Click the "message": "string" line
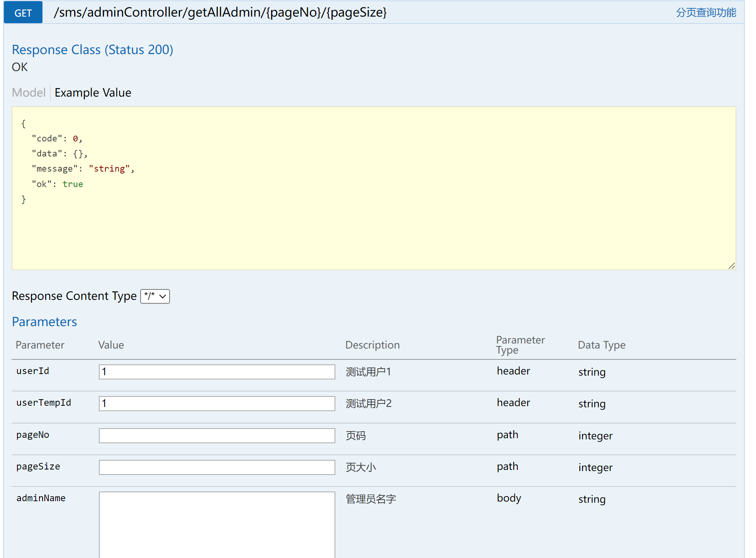Image resolution: width=756 pixels, height=558 pixels. (83, 169)
